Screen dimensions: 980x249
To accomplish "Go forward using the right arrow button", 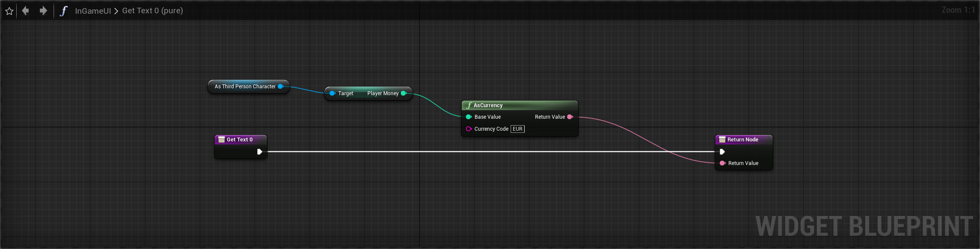I will (x=43, y=11).
